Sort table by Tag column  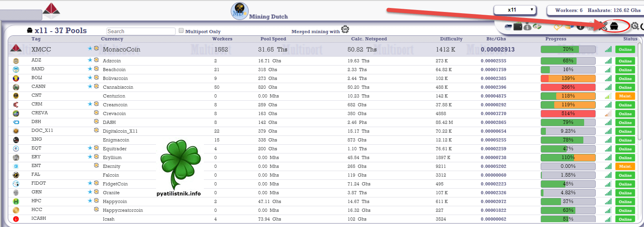[x=36, y=39]
